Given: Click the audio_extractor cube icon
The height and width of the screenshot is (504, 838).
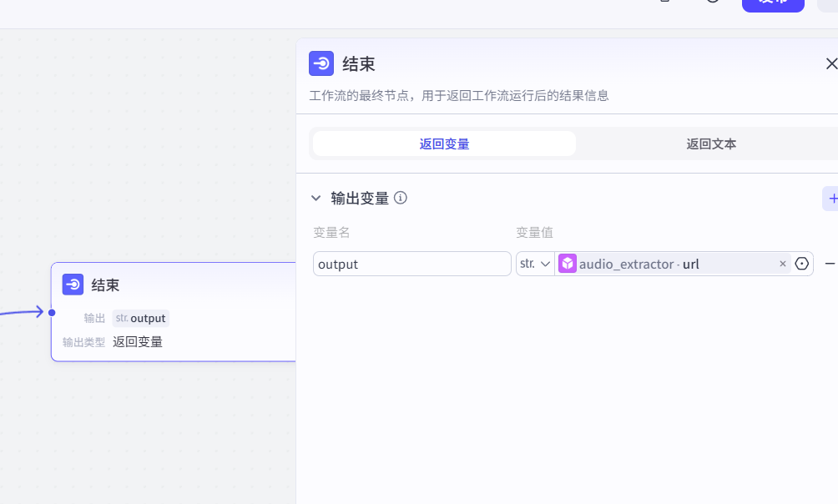Looking at the screenshot, I should (x=567, y=264).
